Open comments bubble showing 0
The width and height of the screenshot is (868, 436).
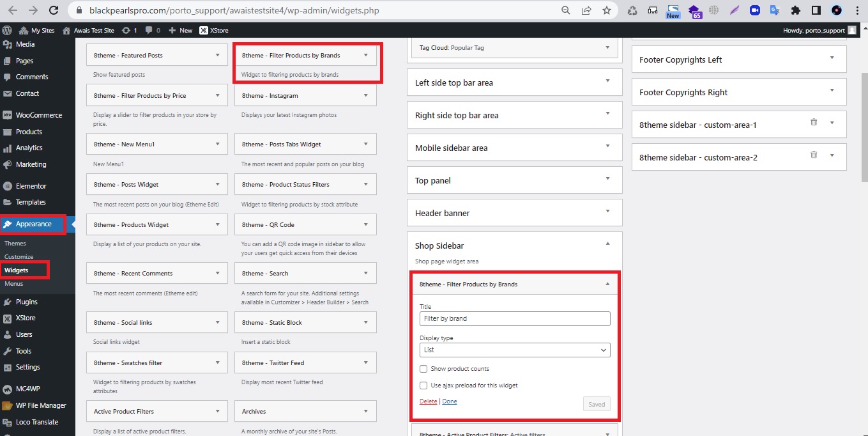(153, 30)
